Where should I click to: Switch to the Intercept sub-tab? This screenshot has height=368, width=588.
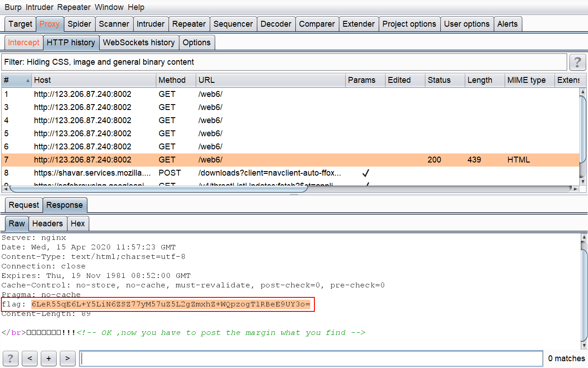click(24, 43)
